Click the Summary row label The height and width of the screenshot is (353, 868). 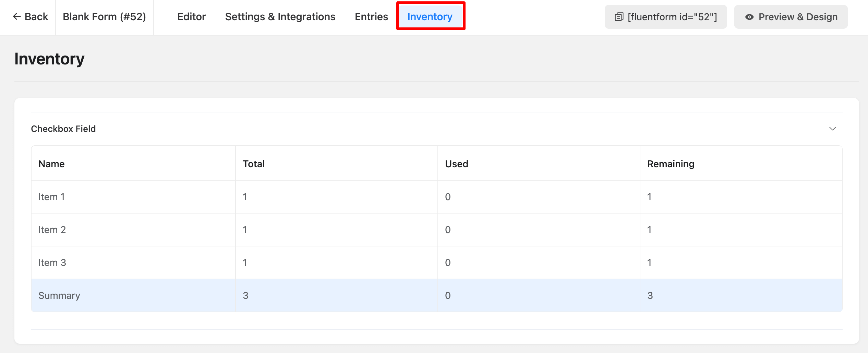click(59, 295)
